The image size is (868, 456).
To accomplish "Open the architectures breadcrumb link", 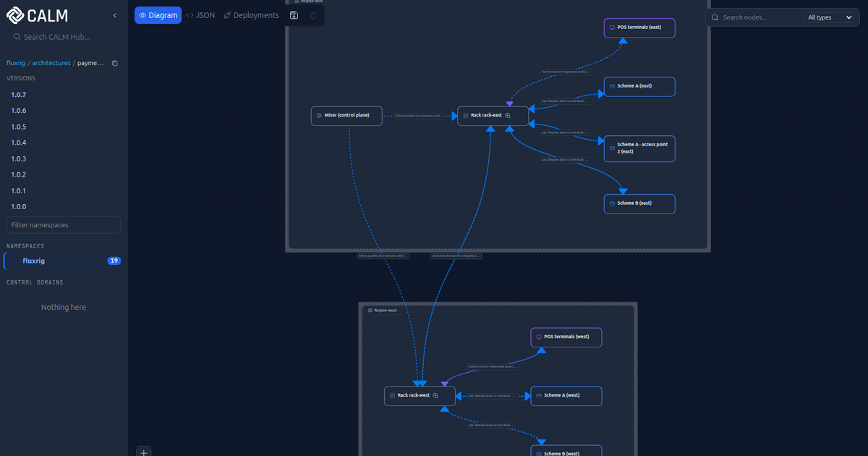I will click(x=51, y=63).
